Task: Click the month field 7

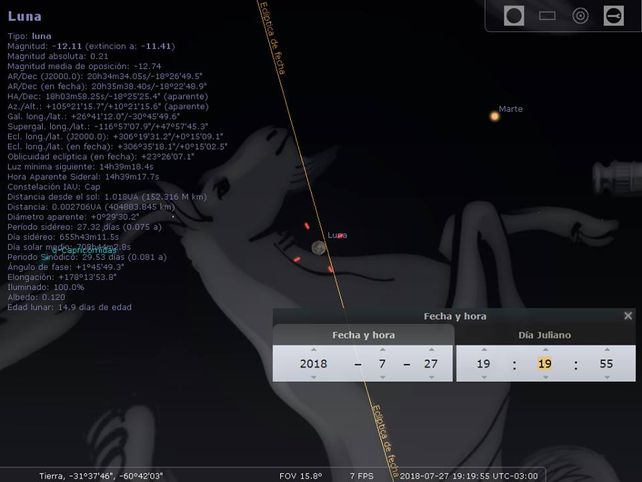Action: tap(382, 364)
